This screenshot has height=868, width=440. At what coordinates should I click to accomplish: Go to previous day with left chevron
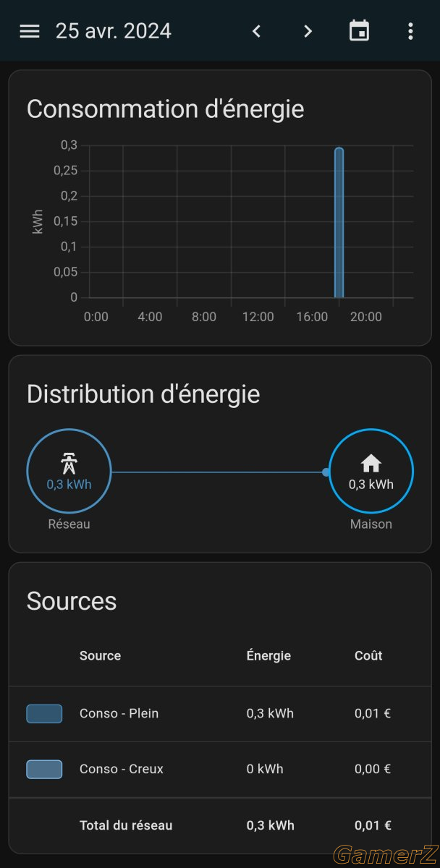coord(256,31)
